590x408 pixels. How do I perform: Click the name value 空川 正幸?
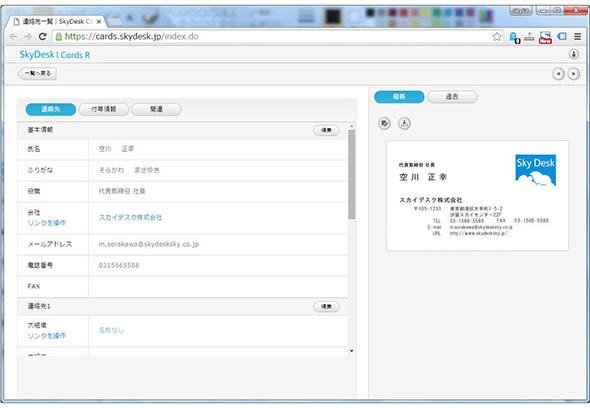point(116,149)
